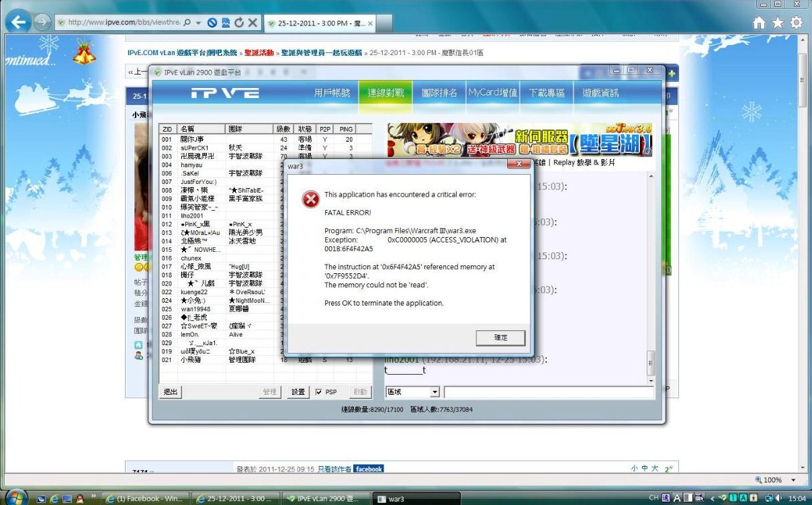The height and width of the screenshot is (505, 812).
Task: Select player row sUPerCK1
Action: coord(265,148)
